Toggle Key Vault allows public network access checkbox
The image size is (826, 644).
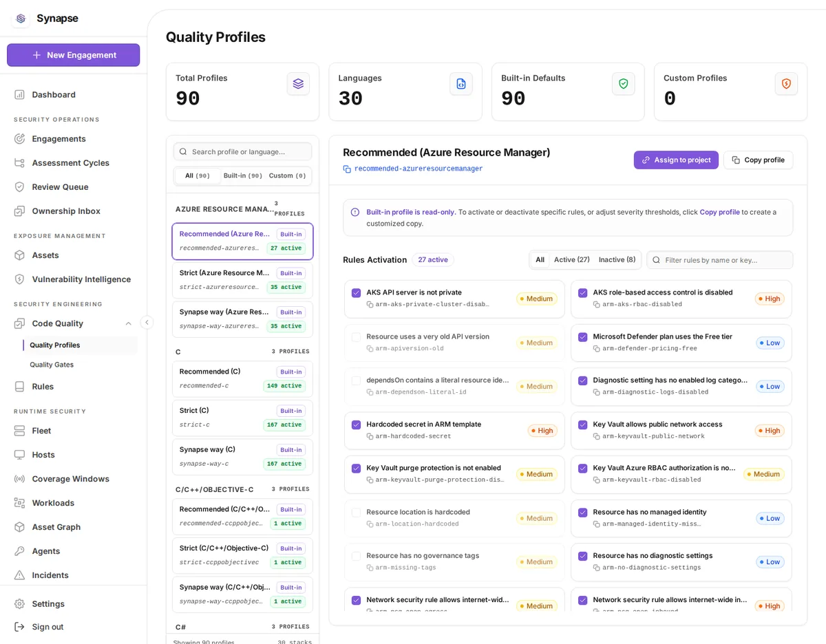click(x=582, y=425)
